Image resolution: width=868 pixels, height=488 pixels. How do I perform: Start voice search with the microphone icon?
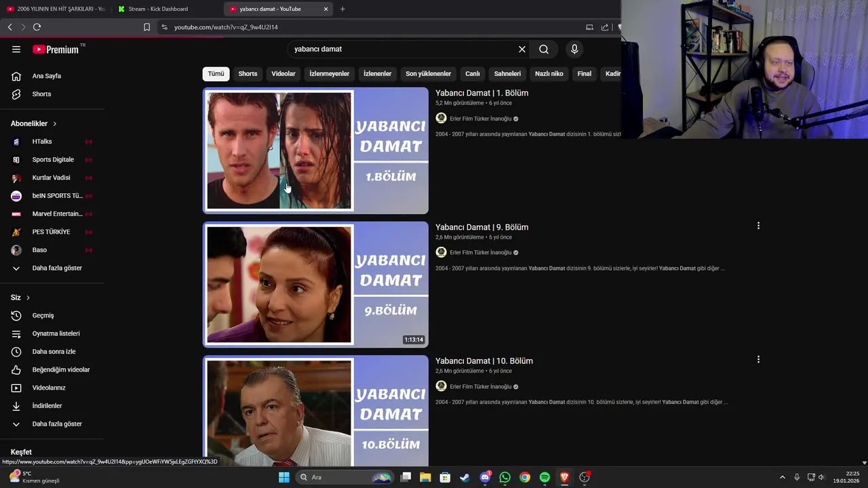click(574, 49)
